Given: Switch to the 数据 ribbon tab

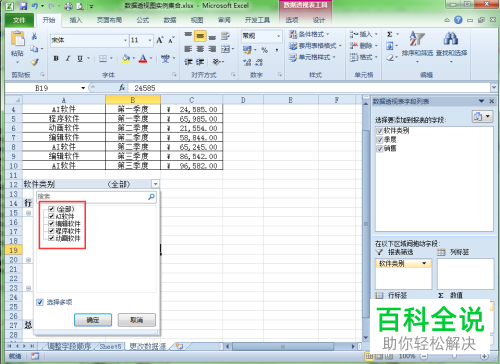Looking at the screenshot, I should point(170,20).
